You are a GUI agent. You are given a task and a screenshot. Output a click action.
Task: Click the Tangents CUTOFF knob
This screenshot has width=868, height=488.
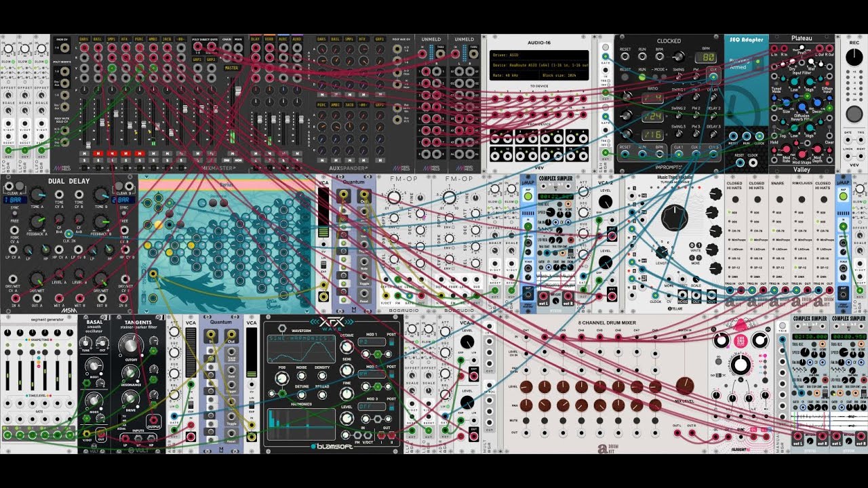point(130,346)
